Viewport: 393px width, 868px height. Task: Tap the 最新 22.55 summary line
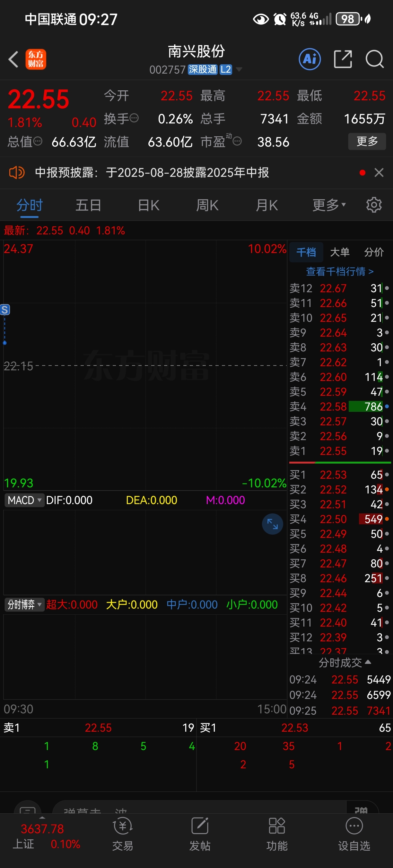pos(64,231)
